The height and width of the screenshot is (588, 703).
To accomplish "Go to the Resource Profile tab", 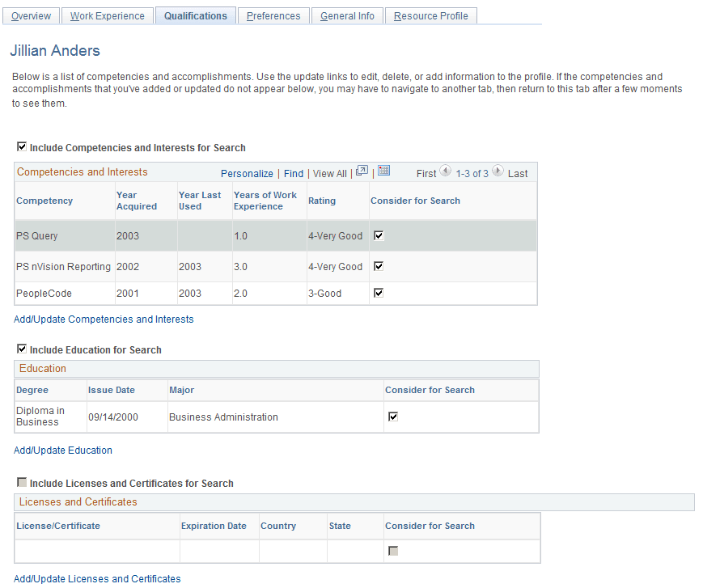I will [430, 15].
